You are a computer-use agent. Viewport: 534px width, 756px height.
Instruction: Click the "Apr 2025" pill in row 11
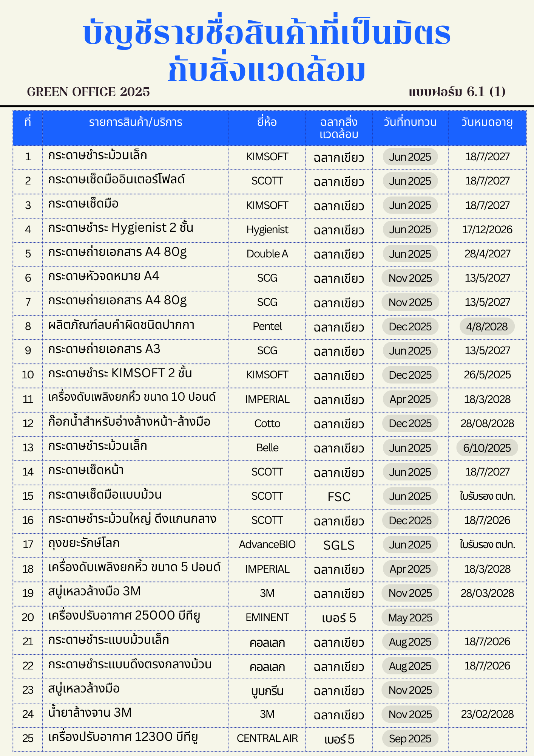(410, 399)
